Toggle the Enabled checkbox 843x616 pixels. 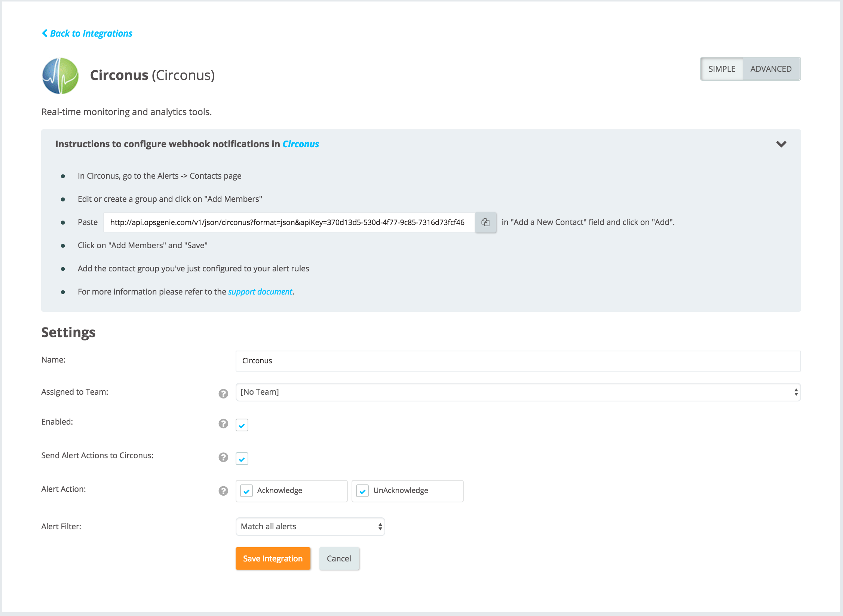242,424
